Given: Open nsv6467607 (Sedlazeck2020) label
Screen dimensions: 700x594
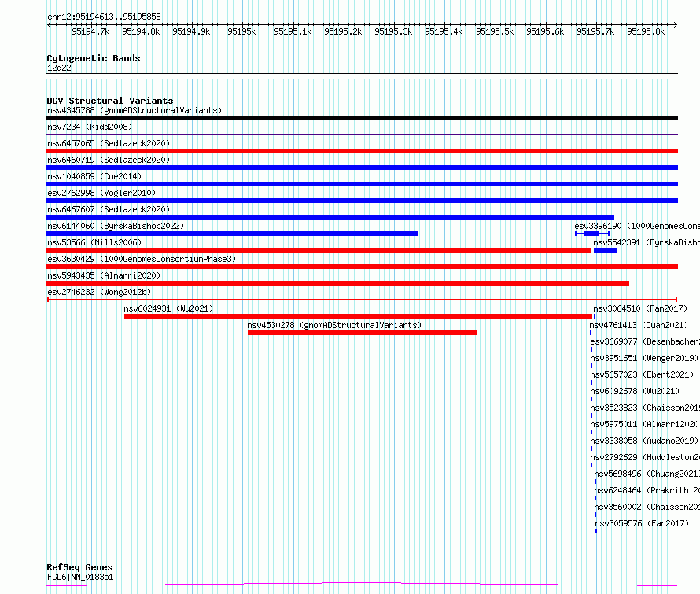Looking at the screenshot, I should click(x=109, y=209).
